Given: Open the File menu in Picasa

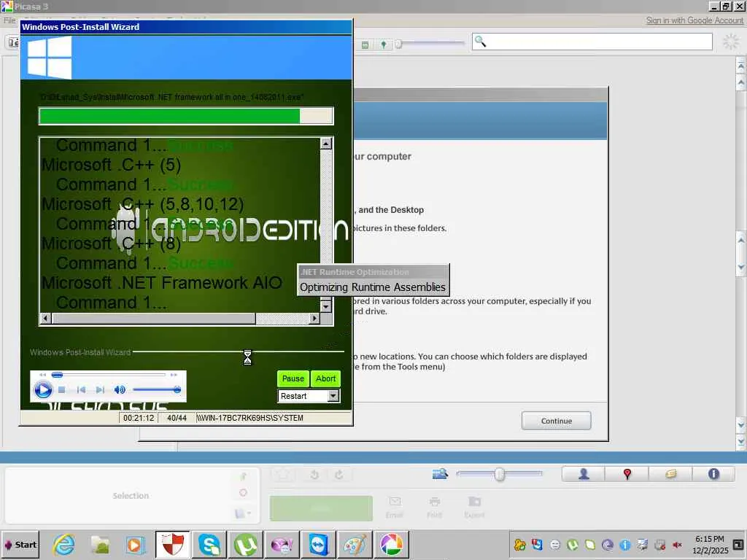Looking at the screenshot, I should pyautogui.click(x=9, y=20).
